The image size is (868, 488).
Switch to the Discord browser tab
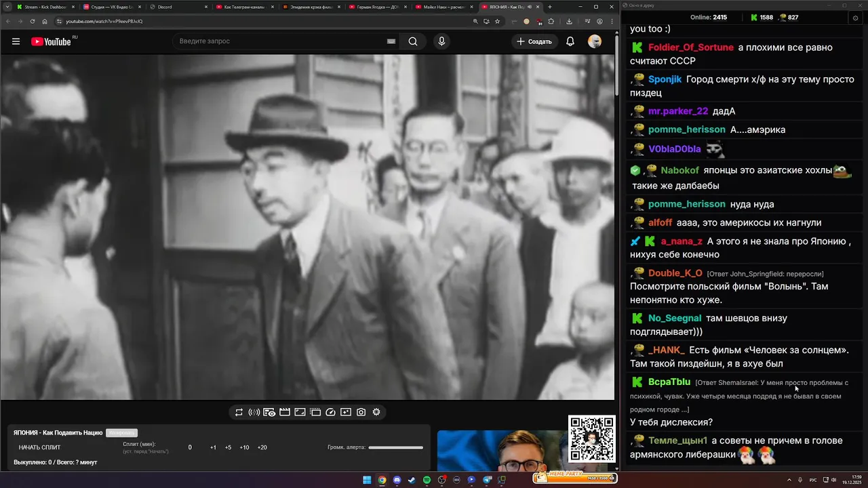pyautogui.click(x=177, y=7)
